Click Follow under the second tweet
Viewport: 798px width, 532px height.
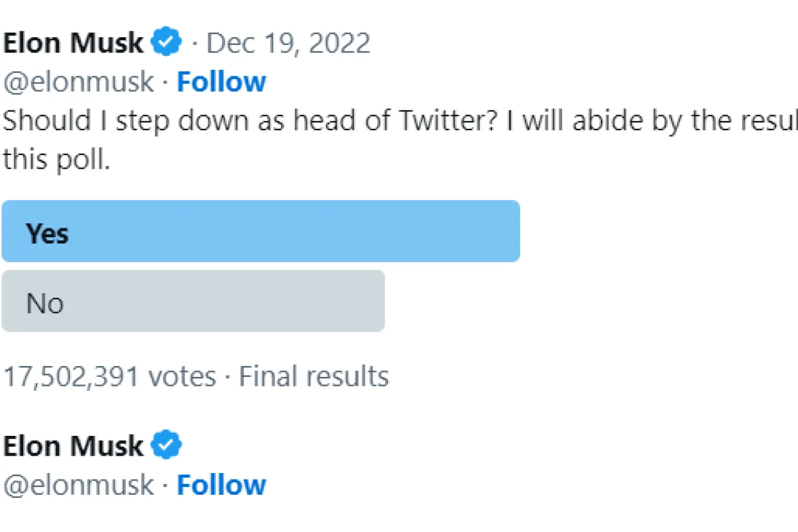221,485
